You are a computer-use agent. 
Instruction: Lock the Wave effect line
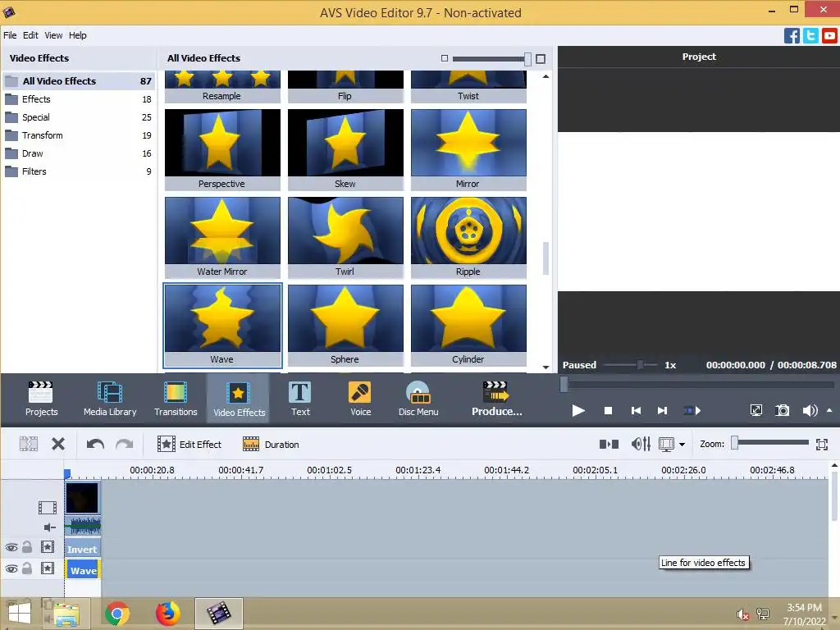[x=27, y=568]
